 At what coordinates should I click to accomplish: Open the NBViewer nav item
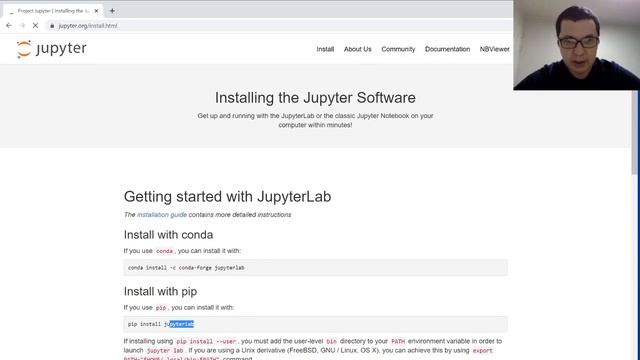click(494, 49)
